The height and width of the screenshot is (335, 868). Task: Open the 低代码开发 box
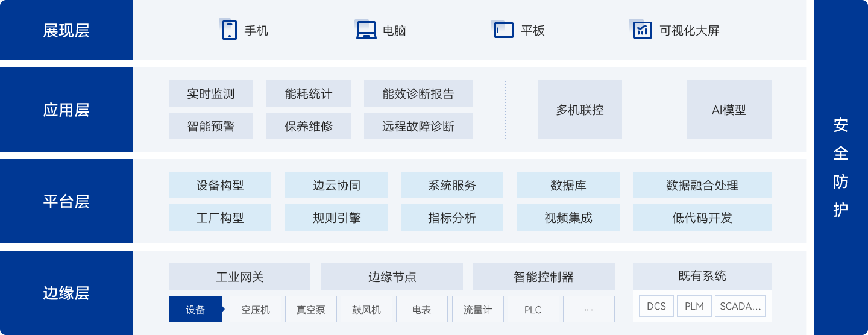point(702,218)
